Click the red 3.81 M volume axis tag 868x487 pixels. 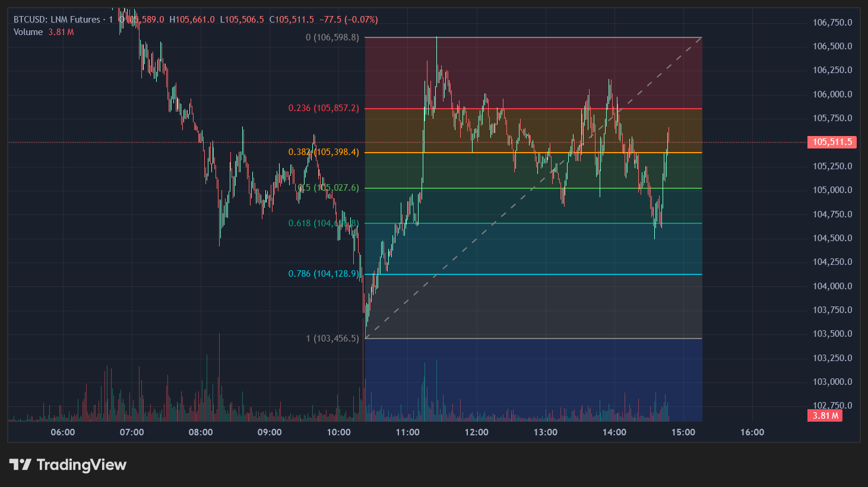825,416
